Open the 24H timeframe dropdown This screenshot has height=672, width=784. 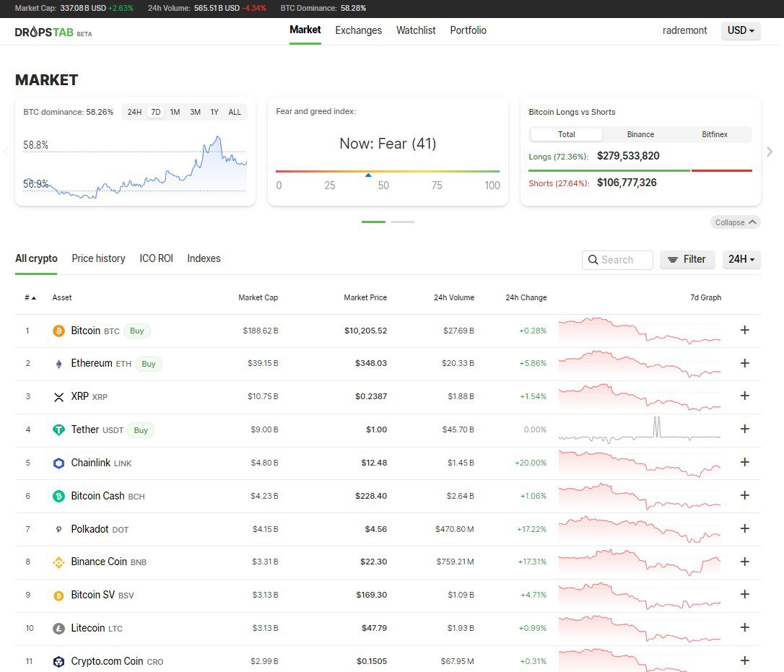(x=741, y=260)
